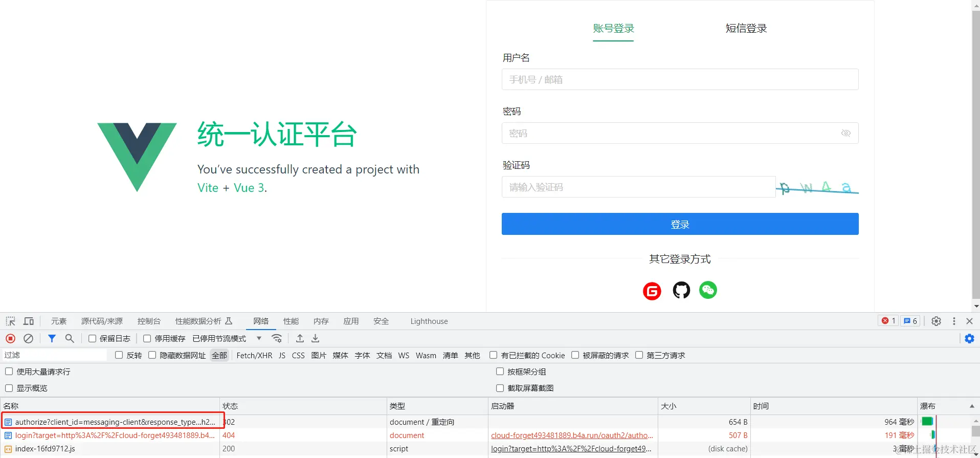
Task: Filter requests by JS
Action: tap(282, 356)
